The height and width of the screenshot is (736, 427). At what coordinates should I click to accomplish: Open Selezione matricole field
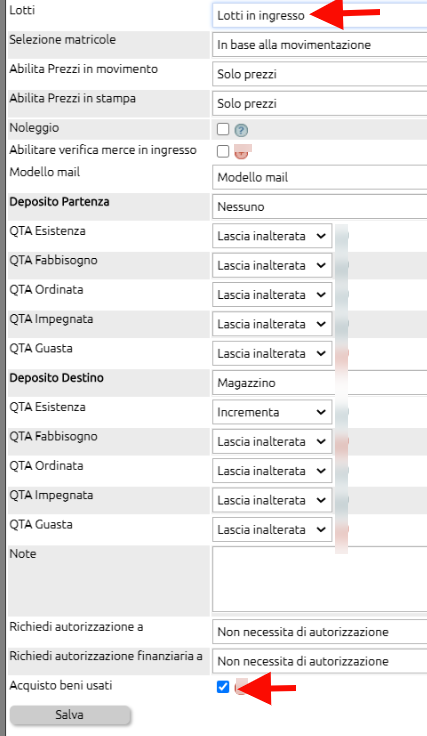tap(320, 45)
